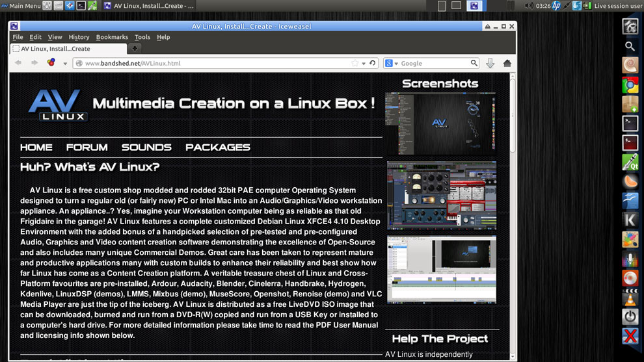The image size is (644, 362).
Task: Open the file manager drawer icon in the panel
Action: coord(59,6)
